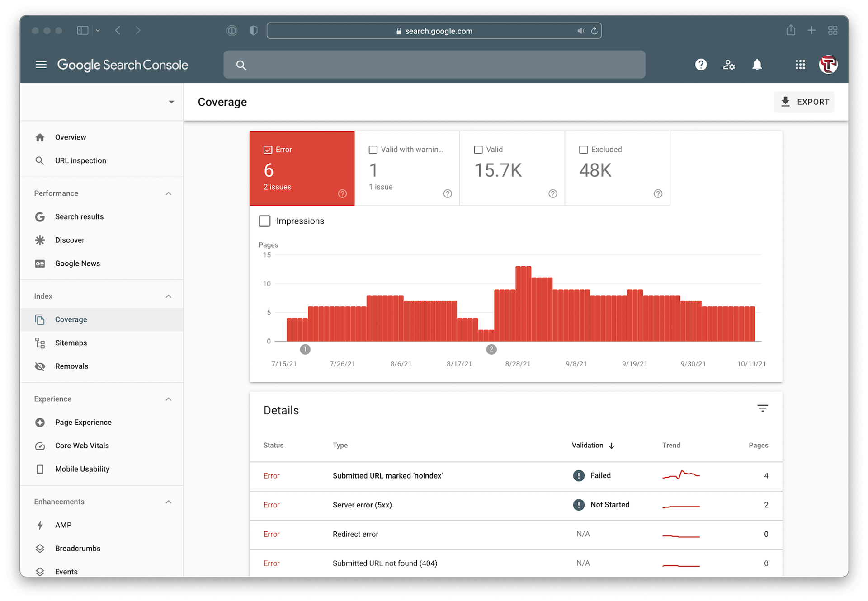This screenshot has width=868, height=601.
Task: Open users and settings icon
Action: [729, 65]
